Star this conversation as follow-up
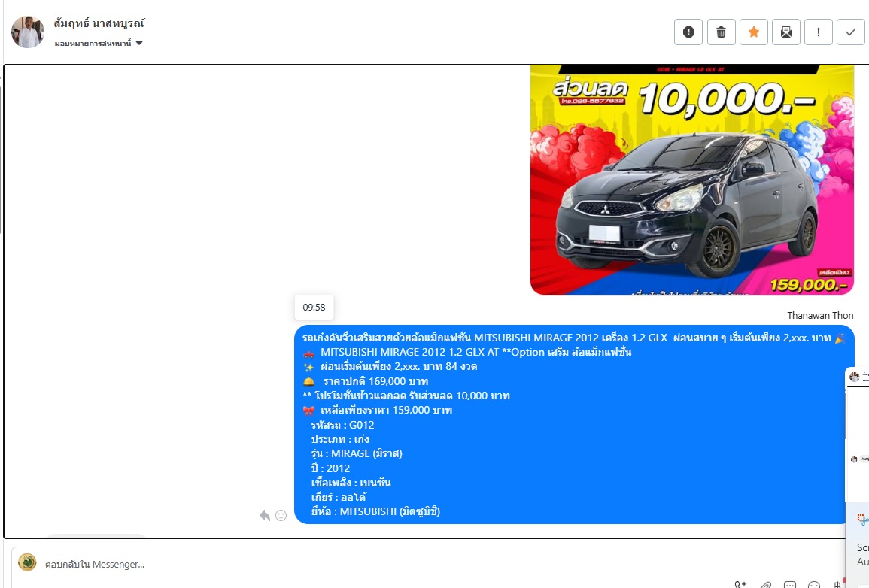Screen dimensions: 869x588 (754, 32)
